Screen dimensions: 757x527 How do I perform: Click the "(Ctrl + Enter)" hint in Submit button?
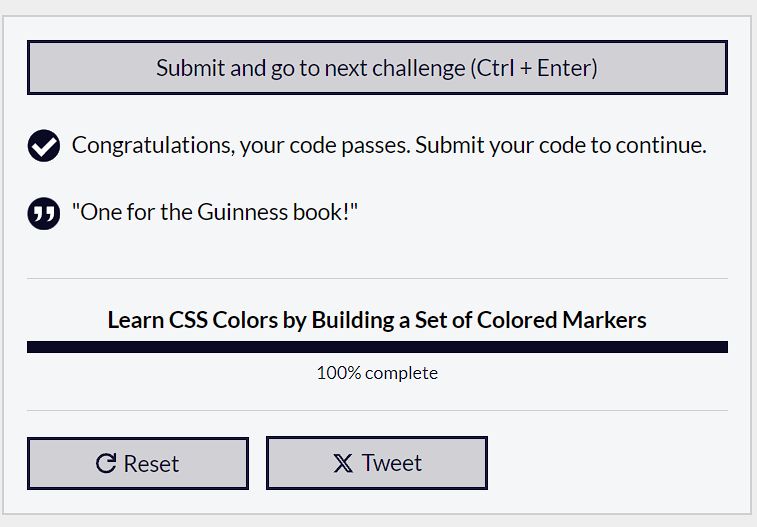pos(534,68)
